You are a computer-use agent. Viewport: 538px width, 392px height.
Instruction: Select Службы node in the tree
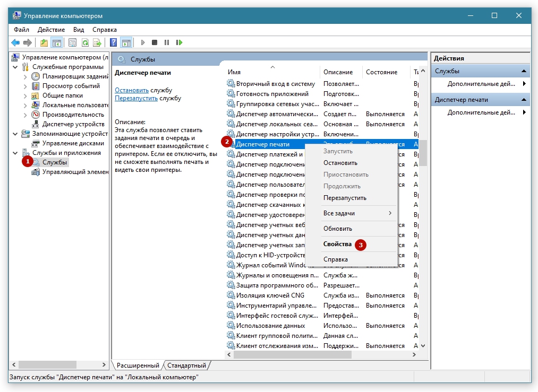coord(55,162)
